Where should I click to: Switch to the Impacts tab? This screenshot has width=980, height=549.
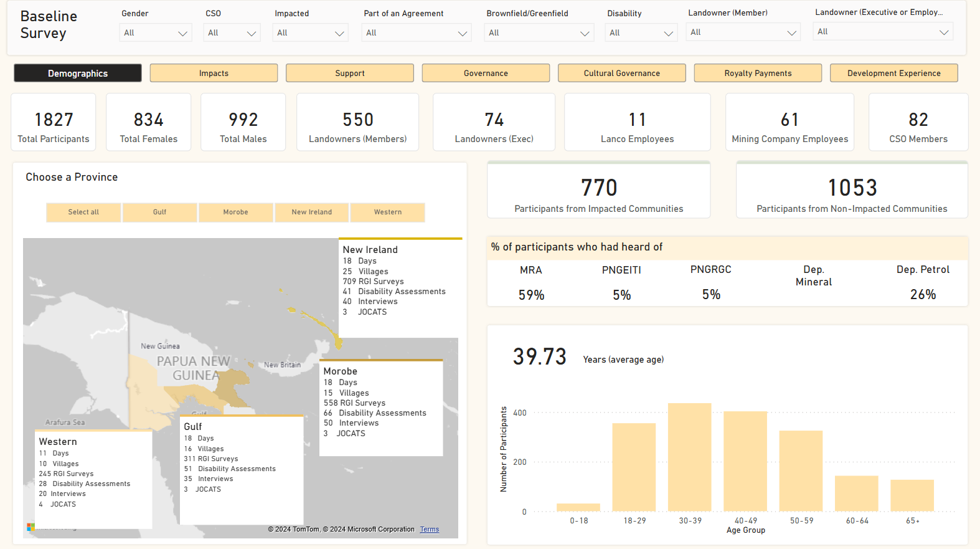(214, 73)
